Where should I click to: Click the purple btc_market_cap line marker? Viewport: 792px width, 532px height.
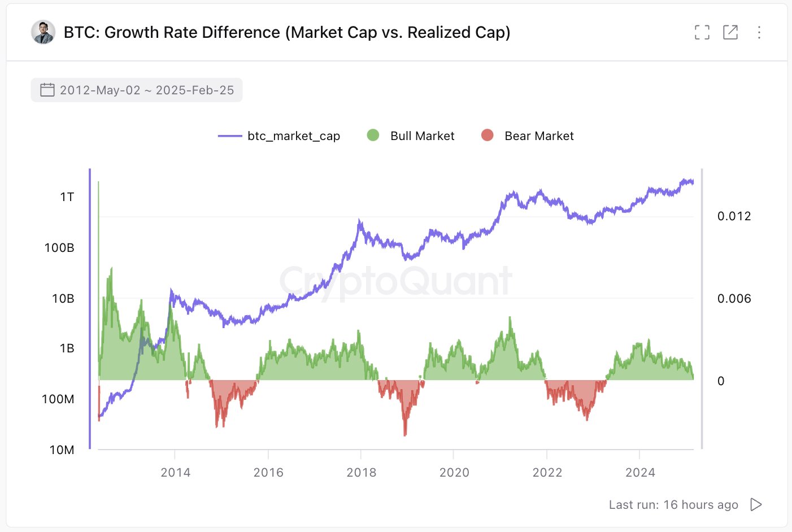[x=230, y=136]
